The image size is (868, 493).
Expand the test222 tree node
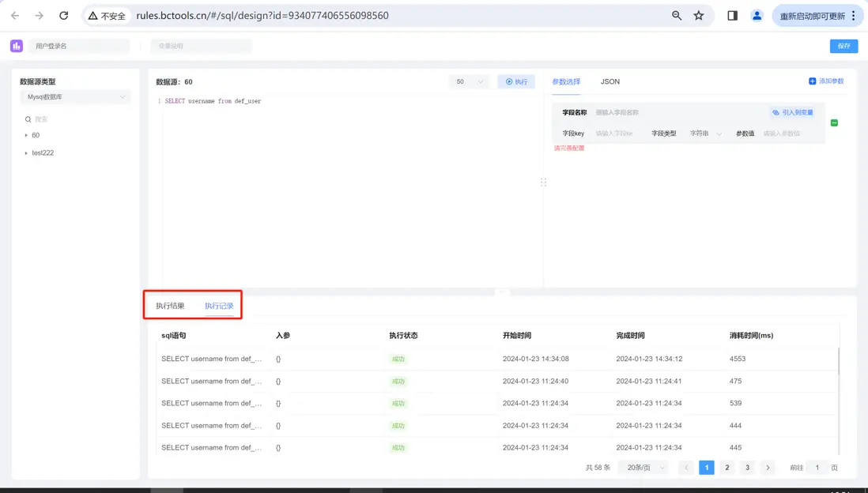pyautogui.click(x=26, y=152)
